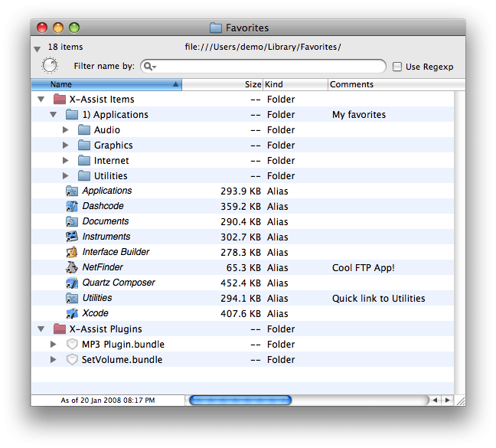
Task: Click the Interface Builder alias icon
Action: (x=72, y=252)
